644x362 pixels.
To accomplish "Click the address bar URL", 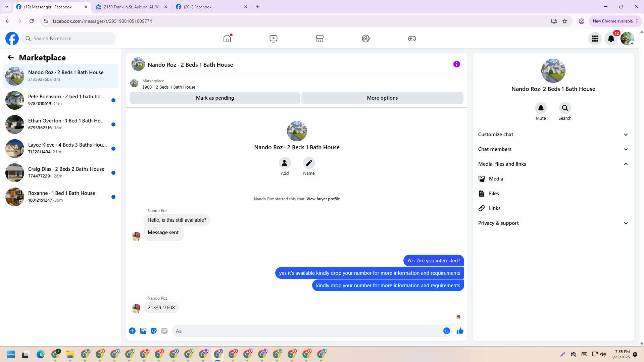I will pyautogui.click(x=102, y=21).
